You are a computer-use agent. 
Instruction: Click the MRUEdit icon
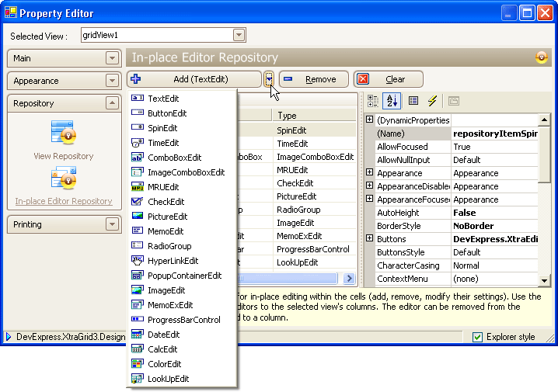coord(138,186)
